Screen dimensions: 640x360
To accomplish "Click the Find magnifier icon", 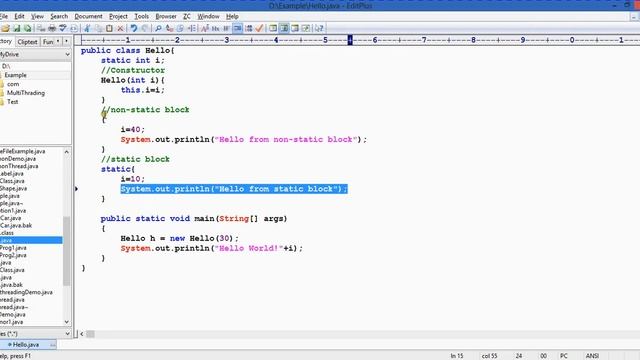I will (x=158, y=28).
